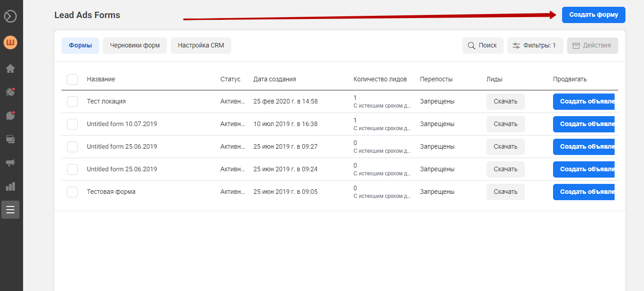Open the stacked windows icon in the sidebar

(x=10, y=139)
